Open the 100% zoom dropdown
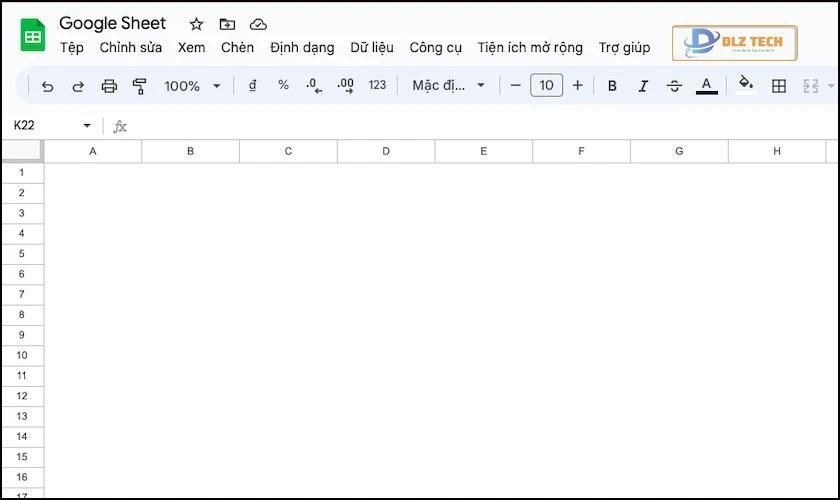Screen dimensions: 840x500 192,86
